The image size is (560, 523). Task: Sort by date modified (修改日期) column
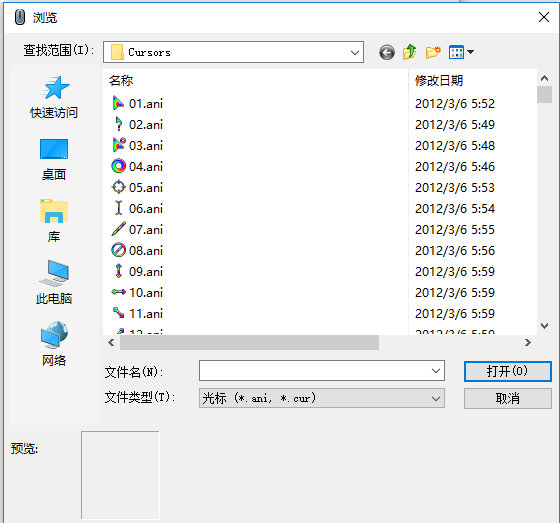click(472, 80)
